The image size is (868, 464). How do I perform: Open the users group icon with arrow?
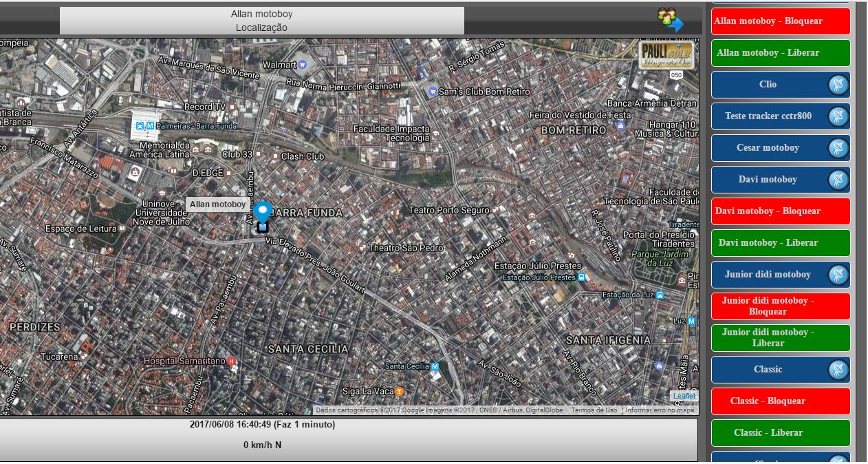(670, 20)
